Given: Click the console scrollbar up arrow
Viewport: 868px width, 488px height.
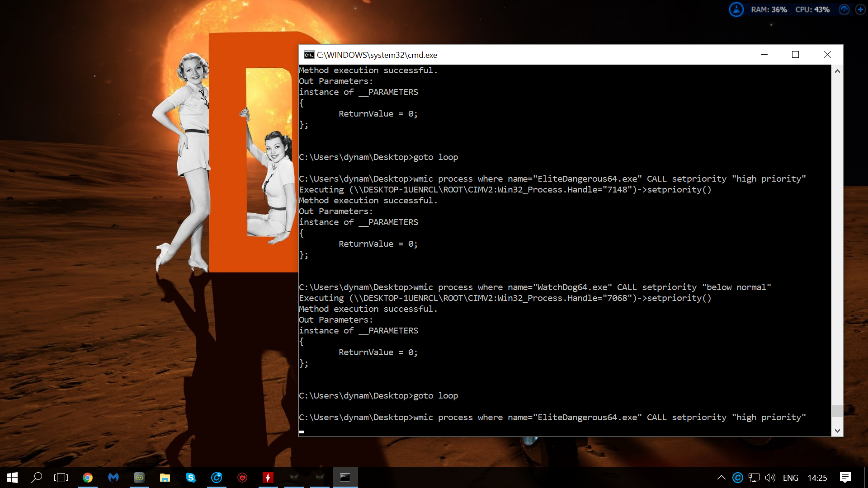Looking at the screenshot, I should coord(837,71).
